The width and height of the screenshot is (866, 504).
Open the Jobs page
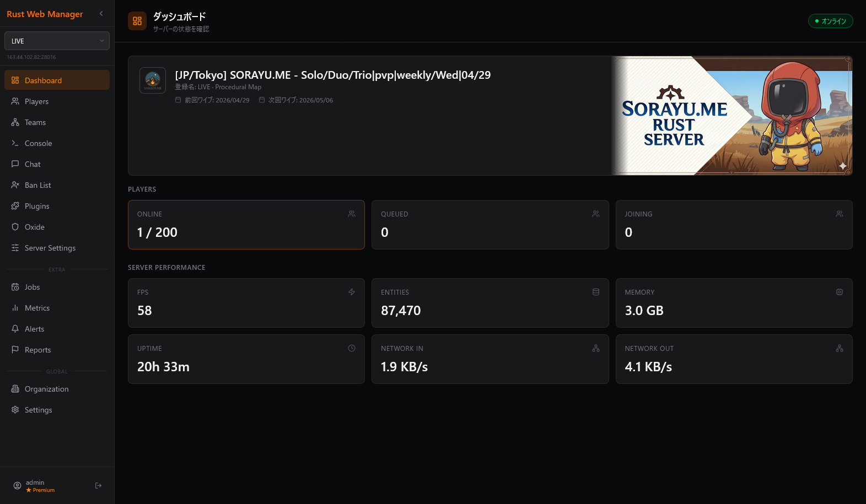click(57, 287)
